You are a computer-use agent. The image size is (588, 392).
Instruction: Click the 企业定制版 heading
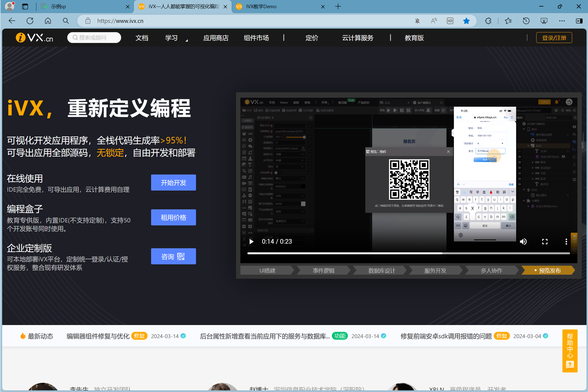point(29,248)
